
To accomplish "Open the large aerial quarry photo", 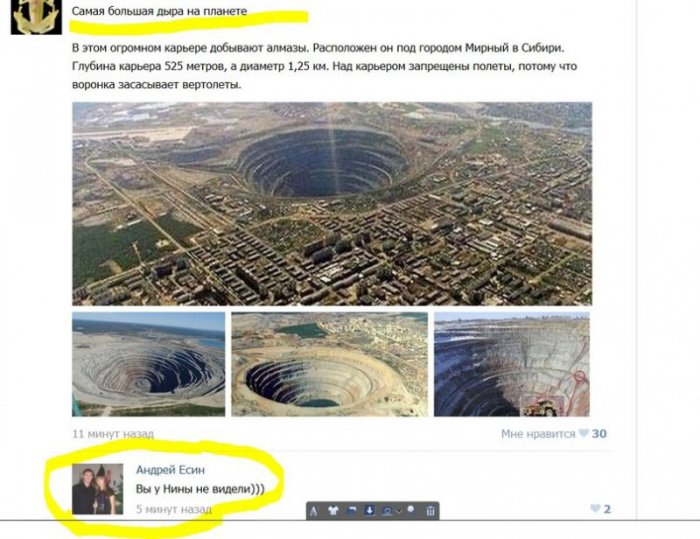I will [x=332, y=204].
